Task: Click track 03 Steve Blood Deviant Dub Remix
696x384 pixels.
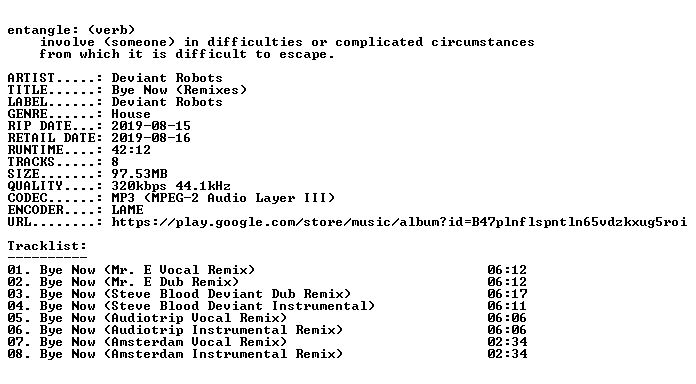Action: click(x=267, y=294)
